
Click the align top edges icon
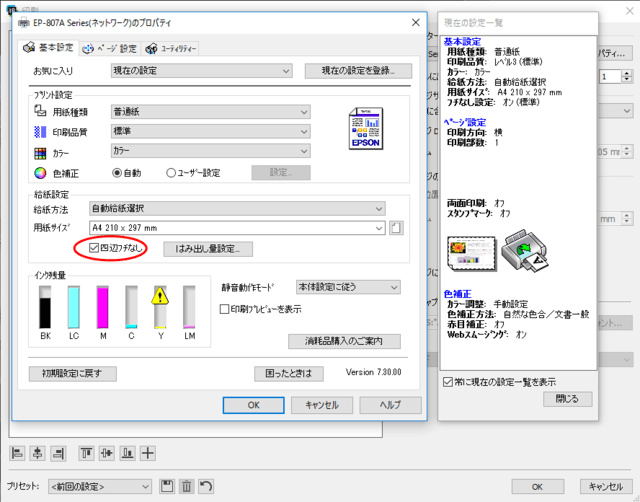(87, 453)
